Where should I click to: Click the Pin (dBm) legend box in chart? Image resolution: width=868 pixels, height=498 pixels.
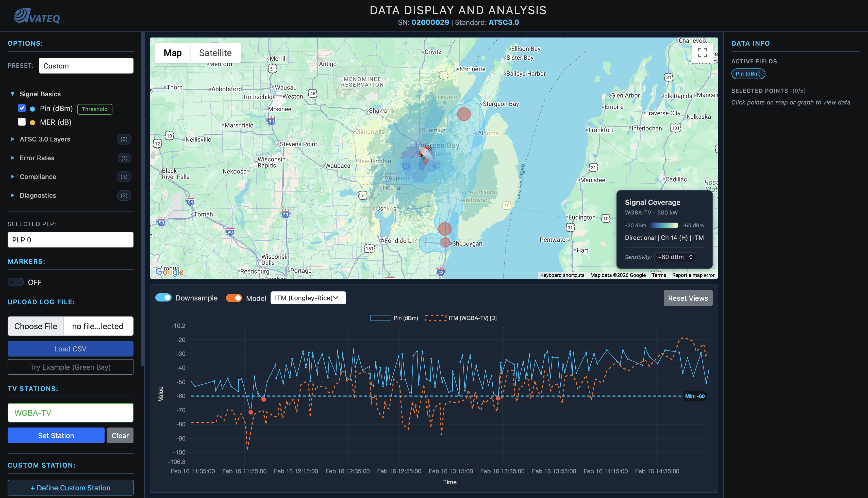(381, 318)
